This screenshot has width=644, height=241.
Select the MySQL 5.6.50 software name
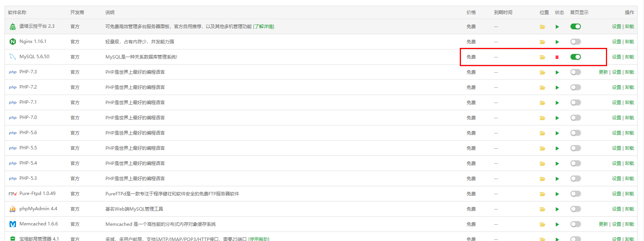[34, 57]
